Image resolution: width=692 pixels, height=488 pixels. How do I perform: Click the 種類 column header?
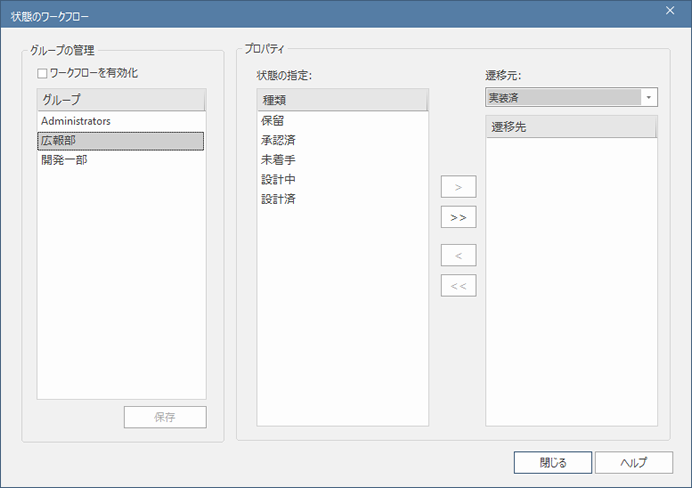[341, 100]
